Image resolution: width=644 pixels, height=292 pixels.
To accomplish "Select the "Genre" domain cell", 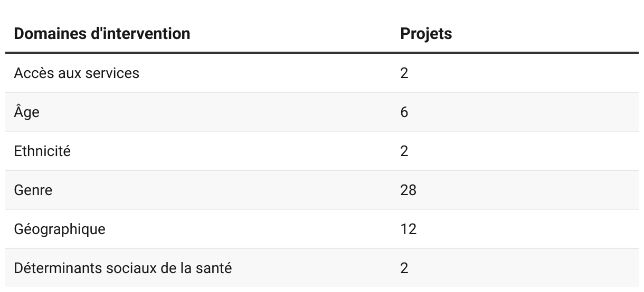I will click(33, 190).
